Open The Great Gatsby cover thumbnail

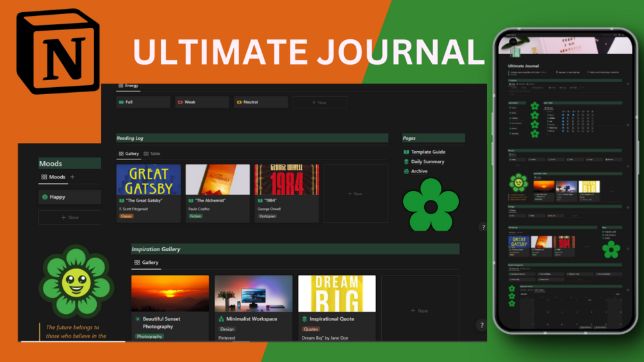(x=148, y=179)
